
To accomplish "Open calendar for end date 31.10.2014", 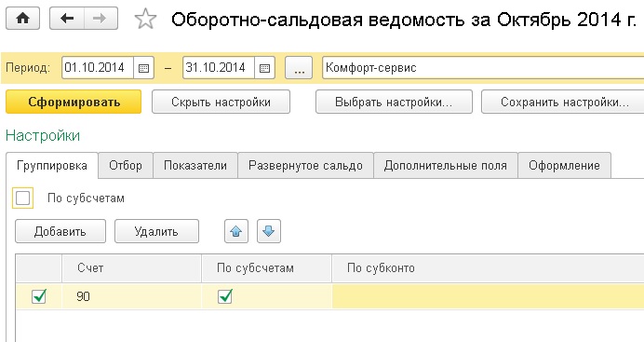I will coord(264,68).
